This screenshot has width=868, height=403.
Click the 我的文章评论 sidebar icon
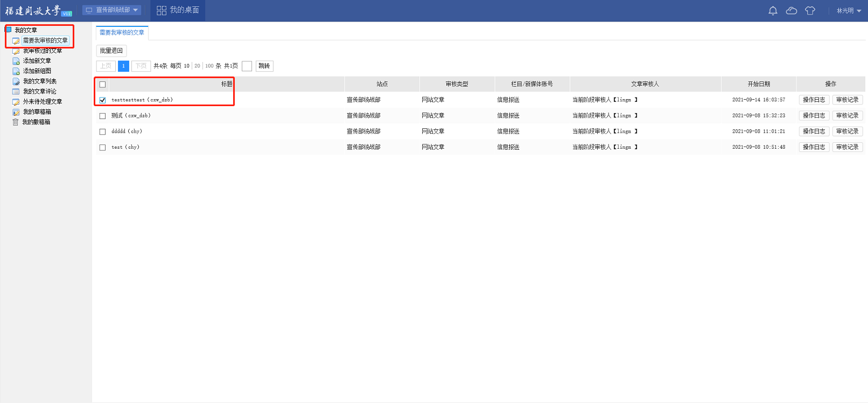[16, 92]
